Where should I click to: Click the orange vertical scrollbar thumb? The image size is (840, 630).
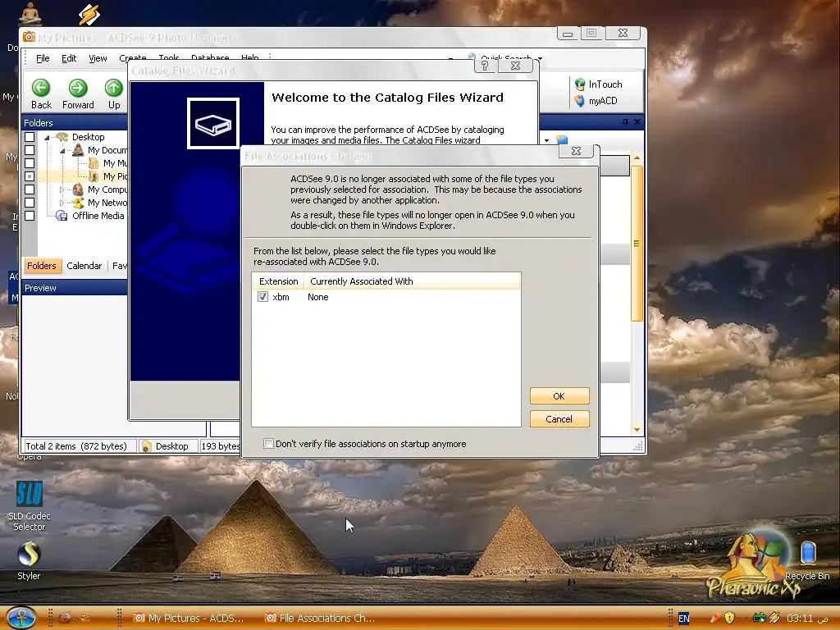pyautogui.click(x=637, y=244)
